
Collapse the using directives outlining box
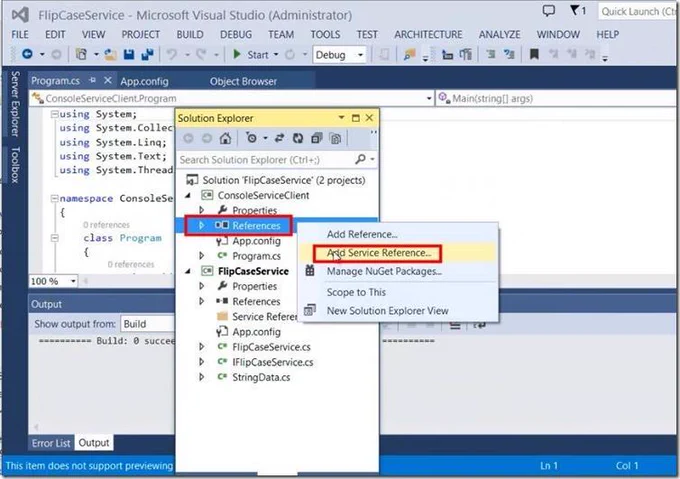(55, 114)
